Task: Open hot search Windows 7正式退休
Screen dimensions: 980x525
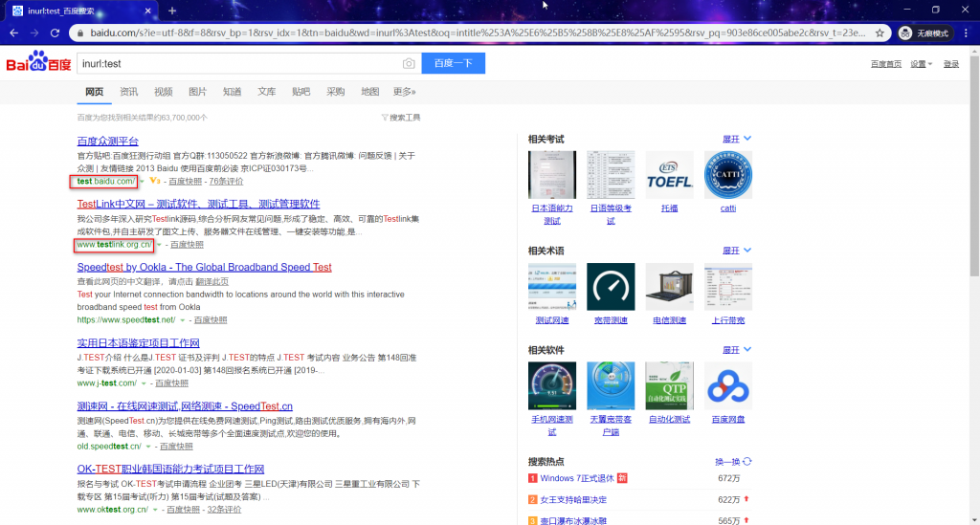Action: (577, 478)
